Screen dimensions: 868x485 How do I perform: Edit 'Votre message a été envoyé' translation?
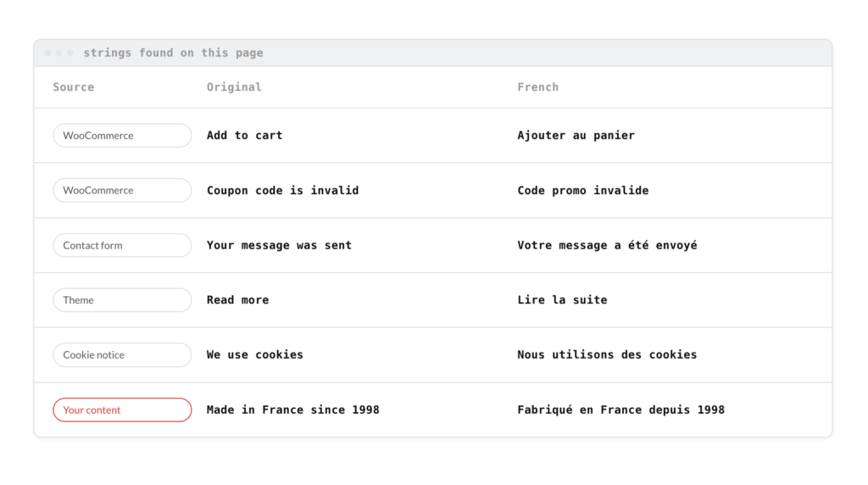[x=607, y=245]
